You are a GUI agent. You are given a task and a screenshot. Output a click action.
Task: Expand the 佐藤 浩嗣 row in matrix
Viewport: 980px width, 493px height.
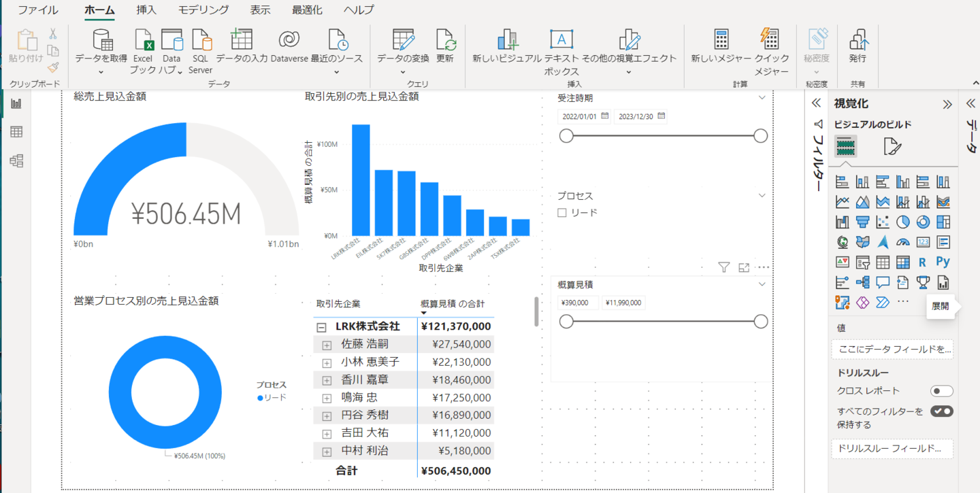[327, 345]
